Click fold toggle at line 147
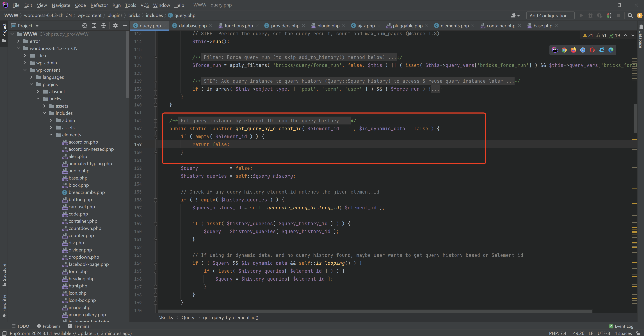The image size is (644, 336). pos(156,129)
